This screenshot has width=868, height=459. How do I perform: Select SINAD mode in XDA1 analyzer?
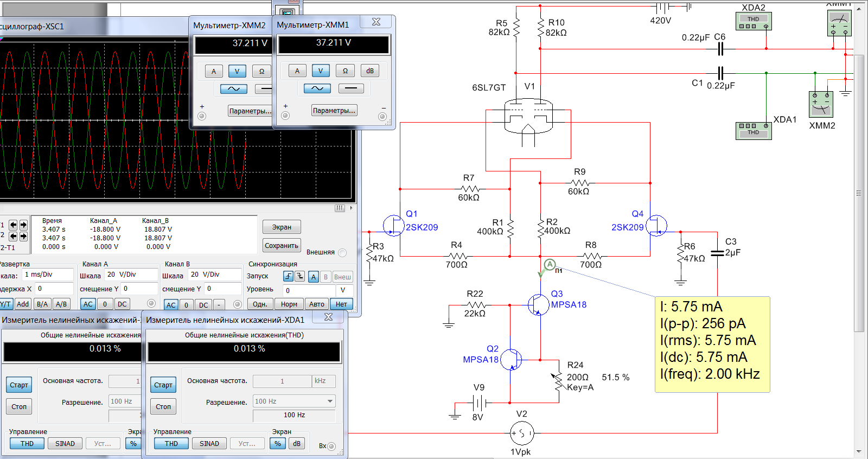(x=209, y=443)
